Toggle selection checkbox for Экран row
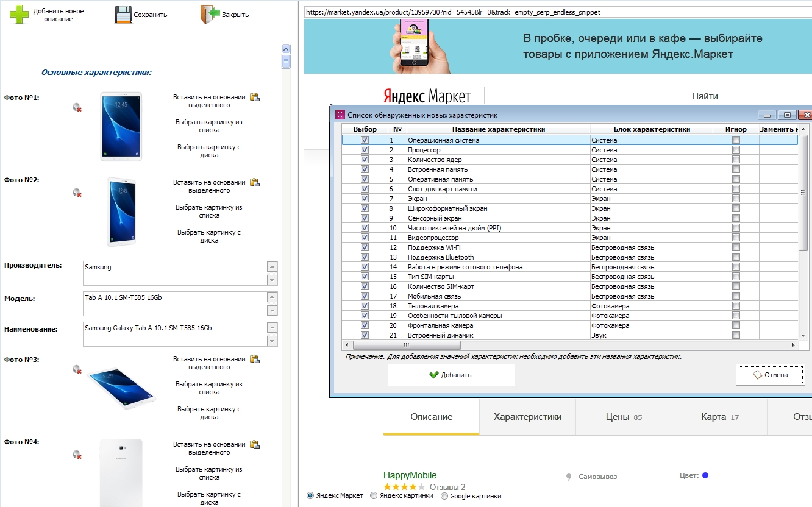Screen dimensions: 812x507 pyautogui.click(x=365, y=199)
